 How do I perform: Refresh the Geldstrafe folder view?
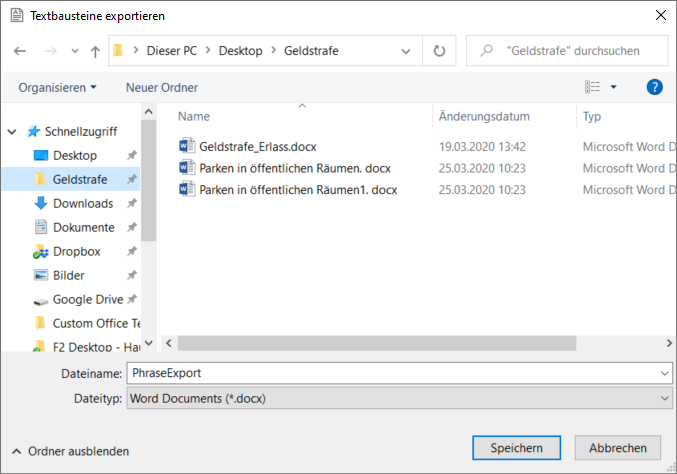coord(438,50)
